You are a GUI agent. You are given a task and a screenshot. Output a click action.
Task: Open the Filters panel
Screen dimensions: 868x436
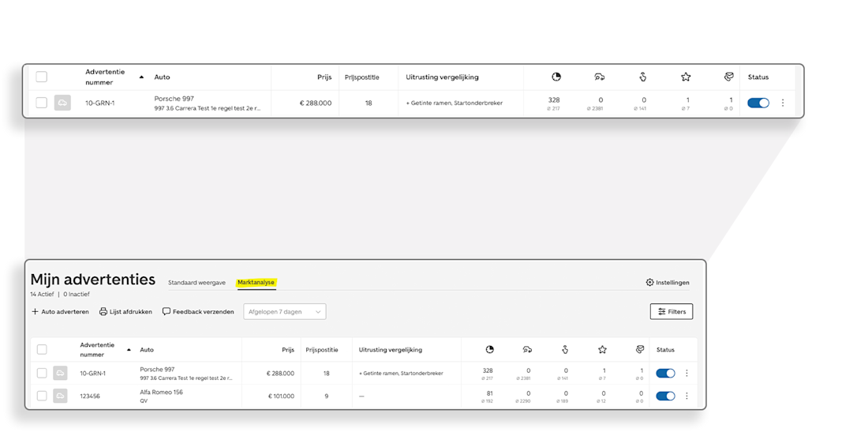(x=672, y=312)
